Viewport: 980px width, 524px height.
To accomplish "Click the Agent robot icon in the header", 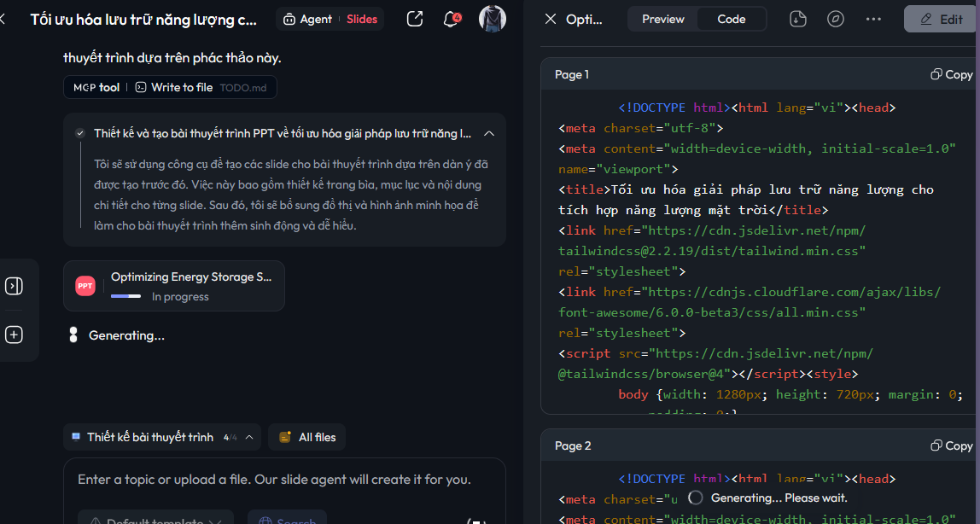I will 289,20.
